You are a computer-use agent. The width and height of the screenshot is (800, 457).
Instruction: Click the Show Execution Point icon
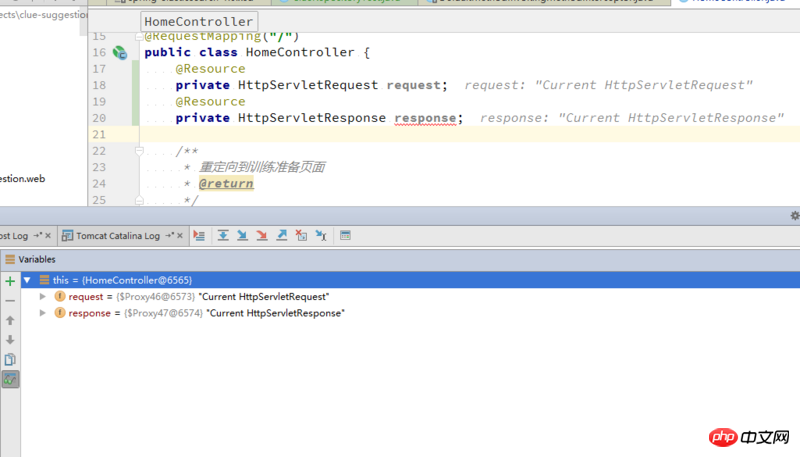point(199,236)
